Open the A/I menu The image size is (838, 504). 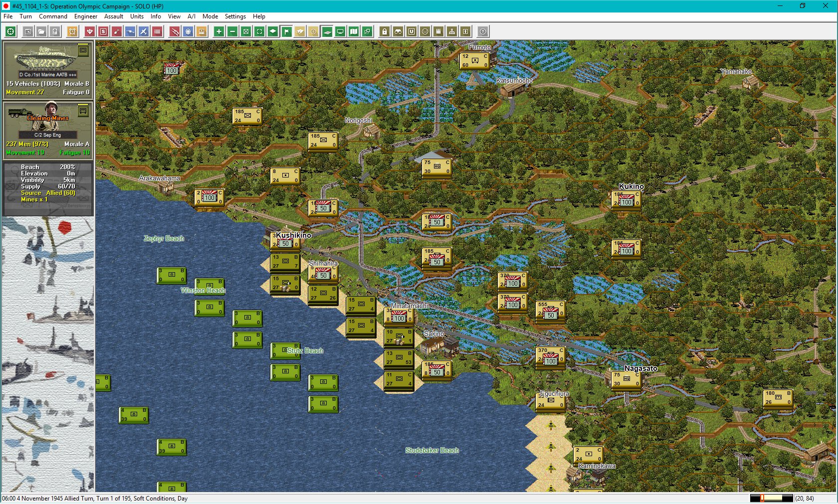(x=192, y=16)
